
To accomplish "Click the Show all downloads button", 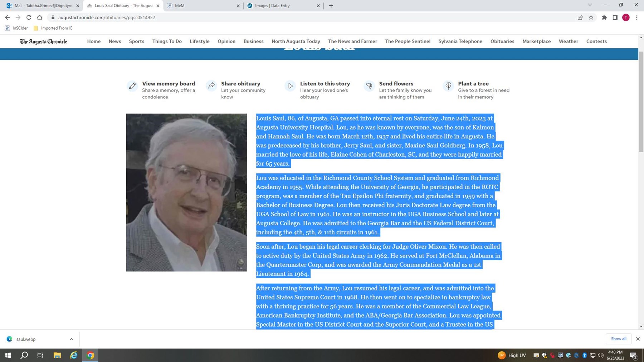I will (x=619, y=339).
